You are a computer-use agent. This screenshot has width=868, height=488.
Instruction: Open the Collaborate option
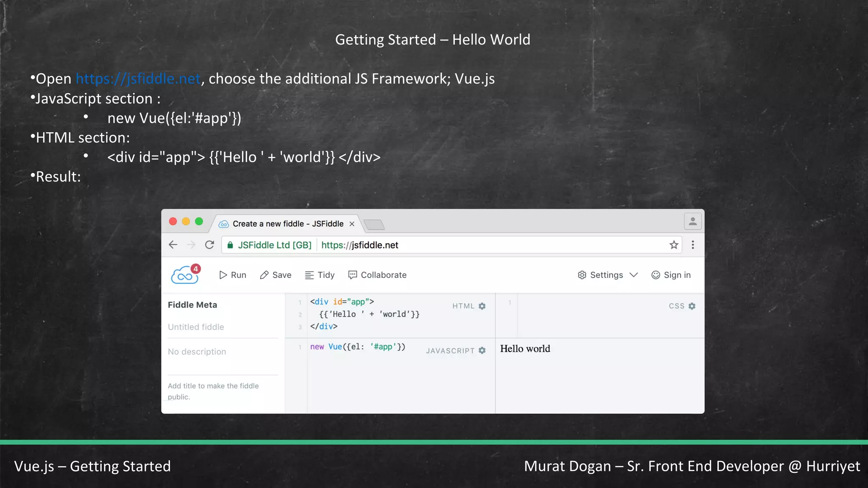click(377, 275)
